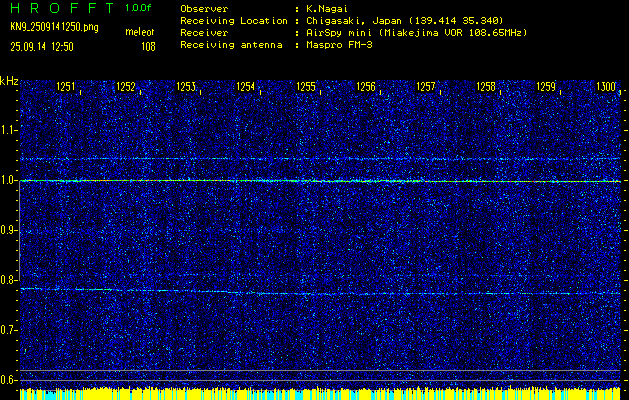Click the 'Receiving Location' label
Screen dimensions: 629x400
tap(234, 21)
